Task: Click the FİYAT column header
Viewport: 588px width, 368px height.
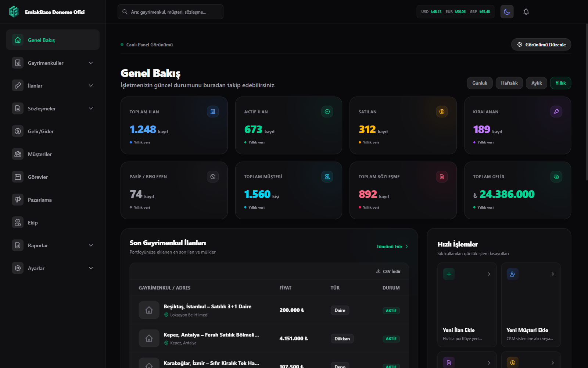Action: (285, 288)
